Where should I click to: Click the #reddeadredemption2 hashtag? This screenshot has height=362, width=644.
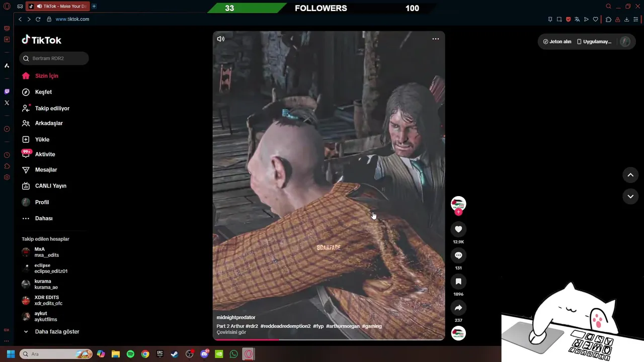click(x=285, y=326)
